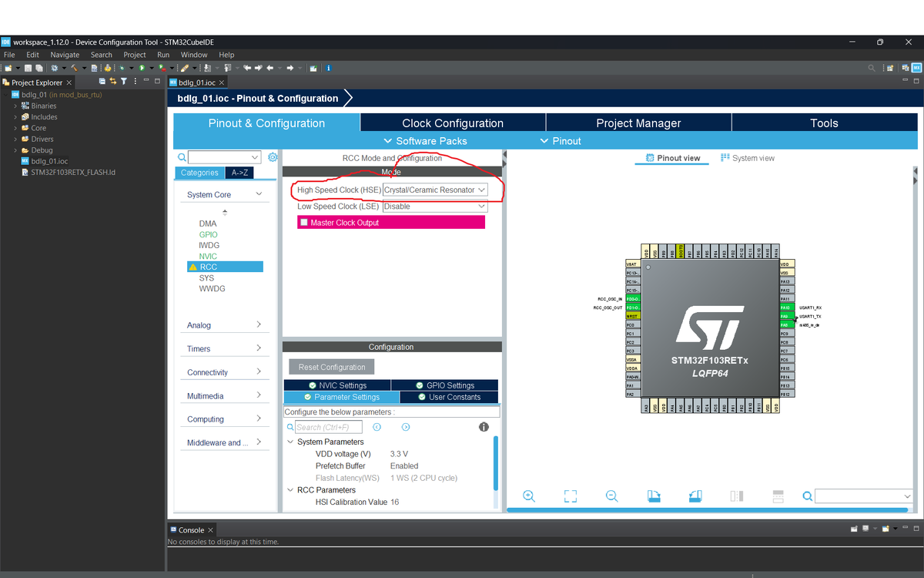This screenshot has height=578, width=924.
Task: Go to previous parameter search result
Action: pos(377,427)
